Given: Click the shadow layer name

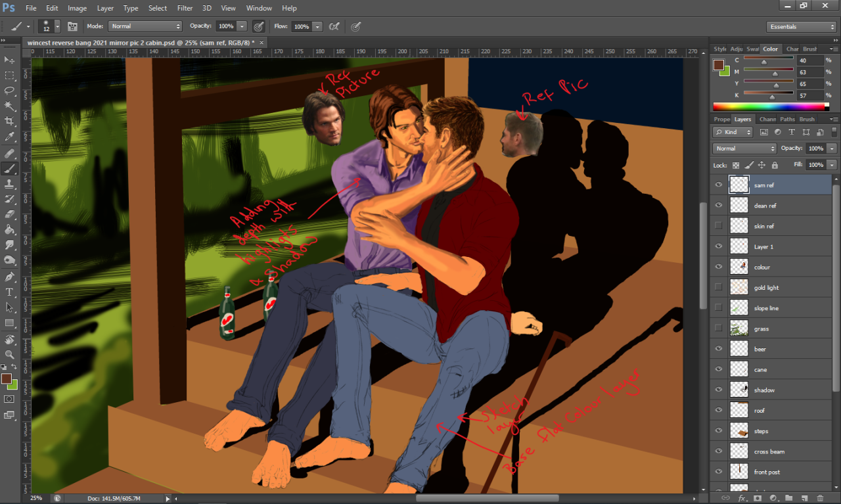Looking at the screenshot, I should [x=764, y=390].
